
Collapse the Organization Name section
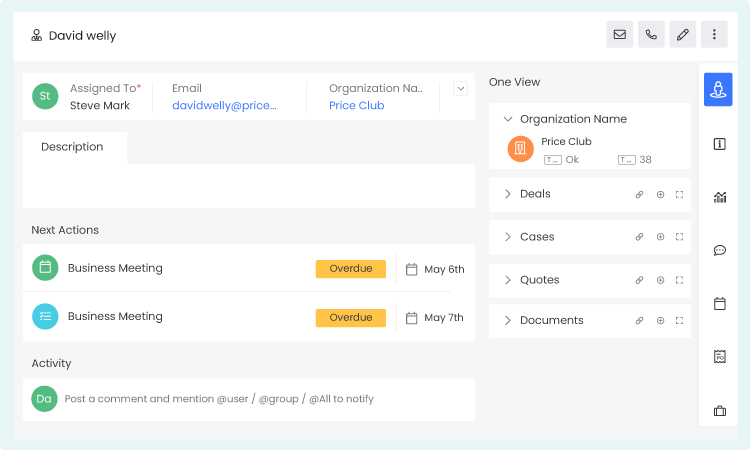508,119
